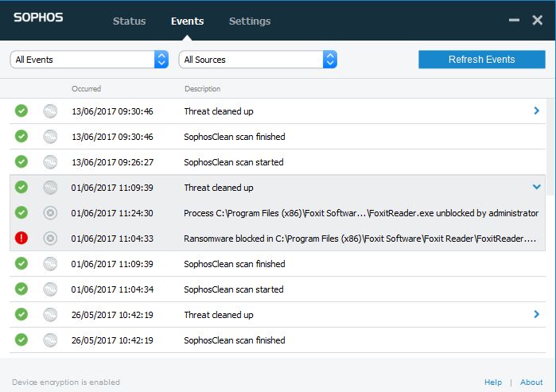Click 13/06/2017 SophosClean scan started description
Viewport: 556px width, 392px height.
[234, 162]
